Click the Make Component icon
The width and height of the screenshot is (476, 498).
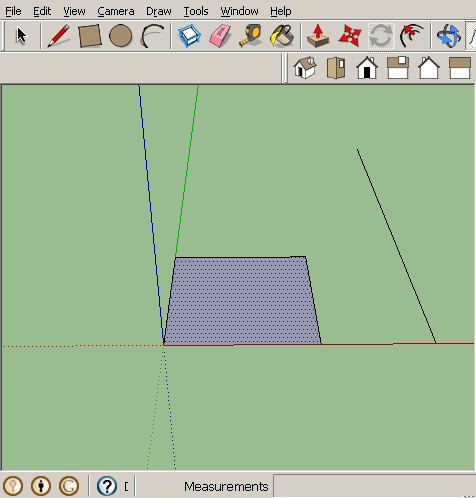pyautogui.click(x=189, y=36)
